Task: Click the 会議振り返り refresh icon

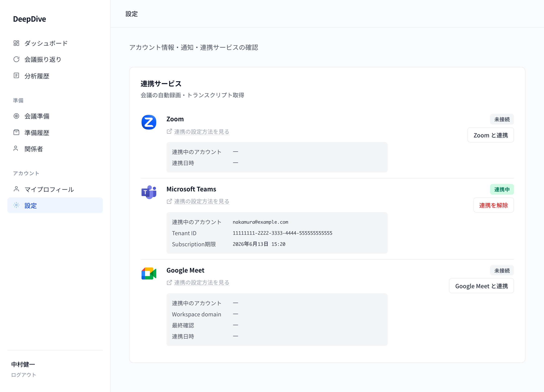Action: (16, 59)
